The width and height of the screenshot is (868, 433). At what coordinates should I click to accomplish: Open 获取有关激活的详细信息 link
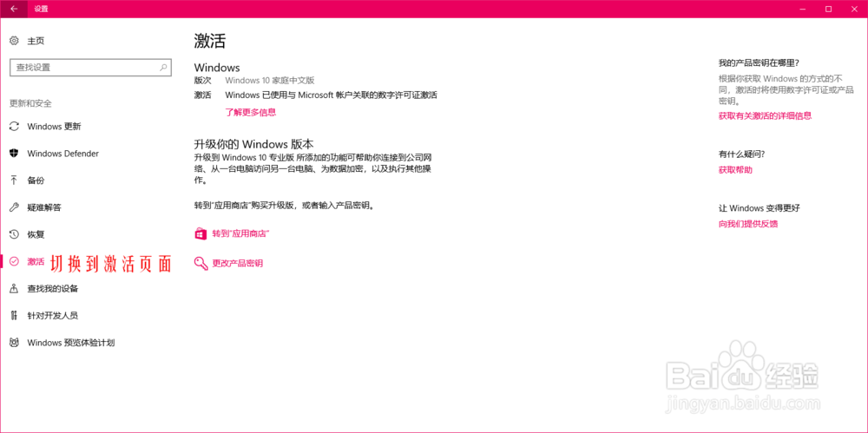(x=765, y=115)
